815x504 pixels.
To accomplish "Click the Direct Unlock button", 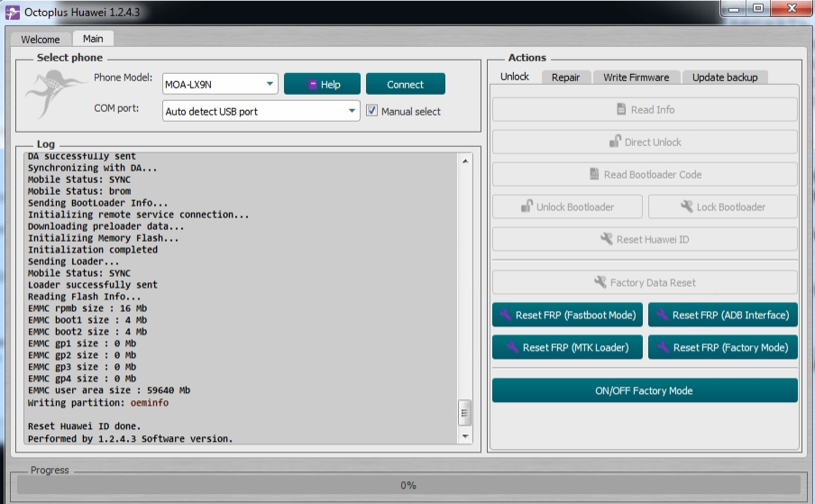I will 645,142.
